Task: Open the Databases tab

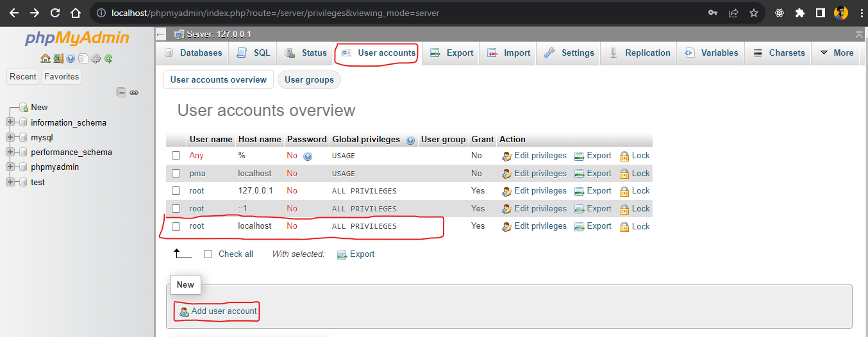Action: pos(193,53)
